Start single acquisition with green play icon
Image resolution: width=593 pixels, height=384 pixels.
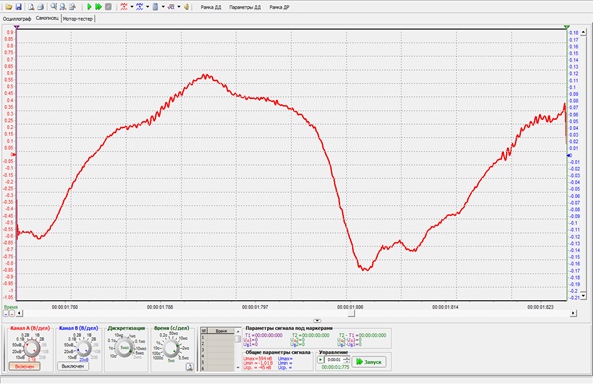[90, 7]
